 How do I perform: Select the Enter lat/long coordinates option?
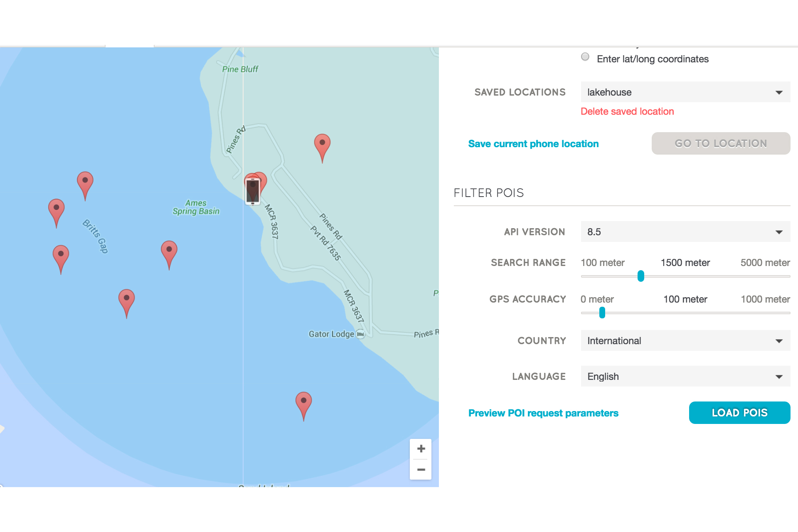(x=585, y=57)
